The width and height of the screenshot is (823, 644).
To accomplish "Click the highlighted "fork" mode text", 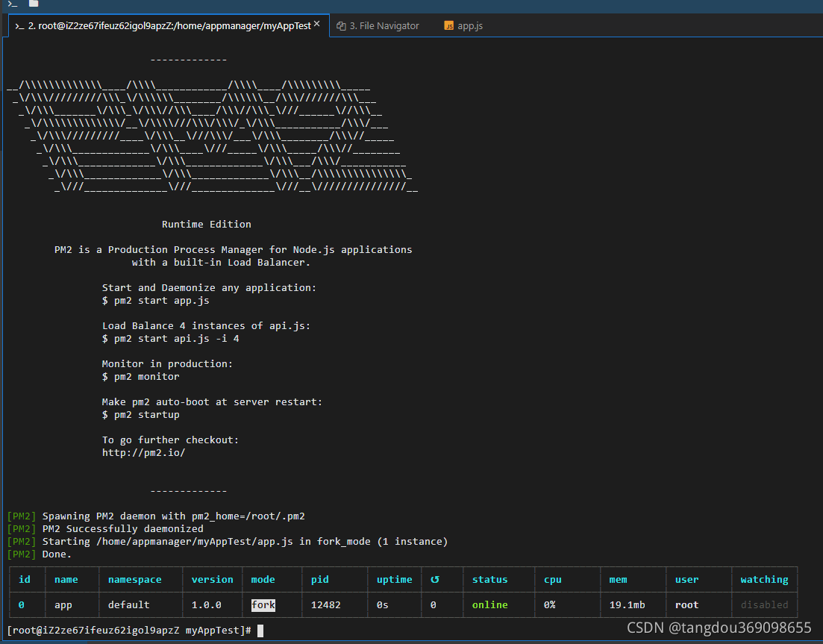I will click(263, 605).
